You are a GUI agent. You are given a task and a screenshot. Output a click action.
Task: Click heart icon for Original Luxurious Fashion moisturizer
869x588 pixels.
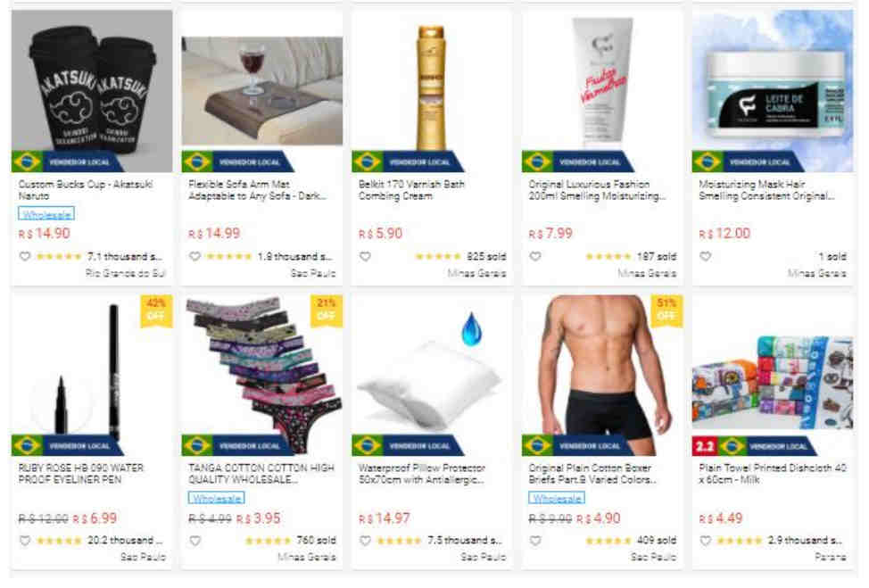534,257
